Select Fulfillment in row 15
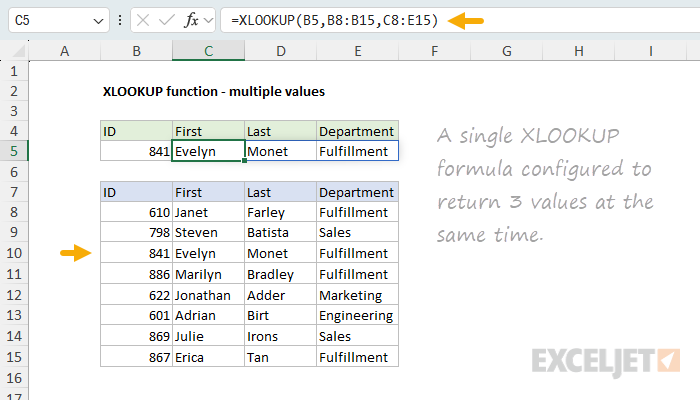Viewport: 700px width, 400px height. pyautogui.click(x=358, y=357)
